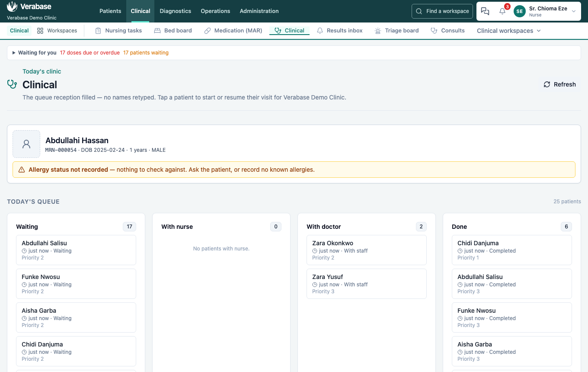
Task: Click the Medication pill icon
Action: 208,31
